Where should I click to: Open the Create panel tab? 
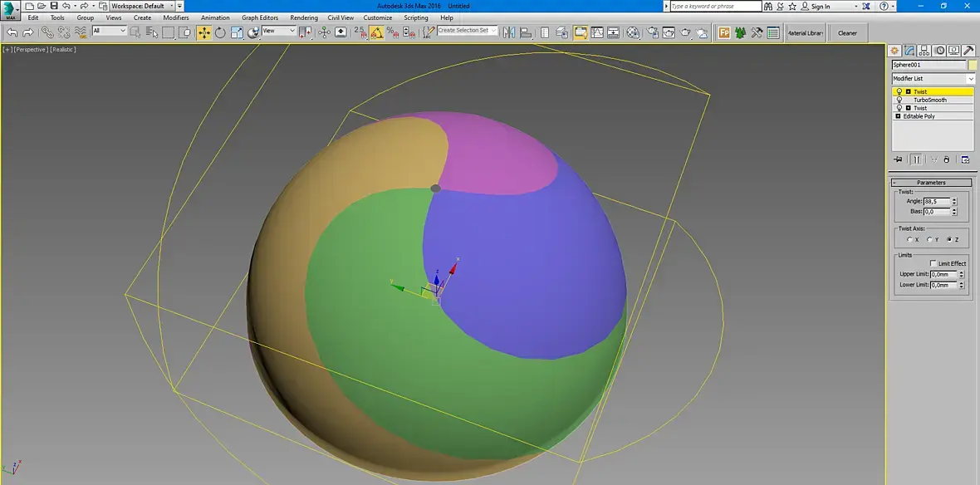coord(895,51)
